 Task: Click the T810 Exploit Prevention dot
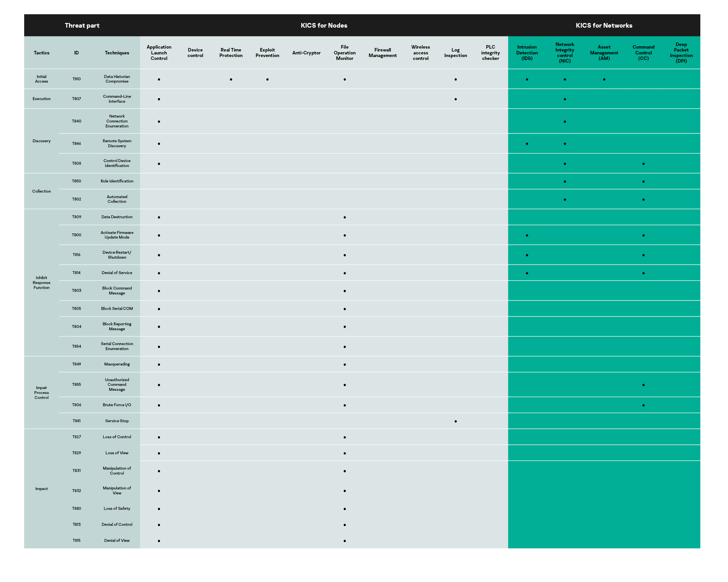[267, 80]
